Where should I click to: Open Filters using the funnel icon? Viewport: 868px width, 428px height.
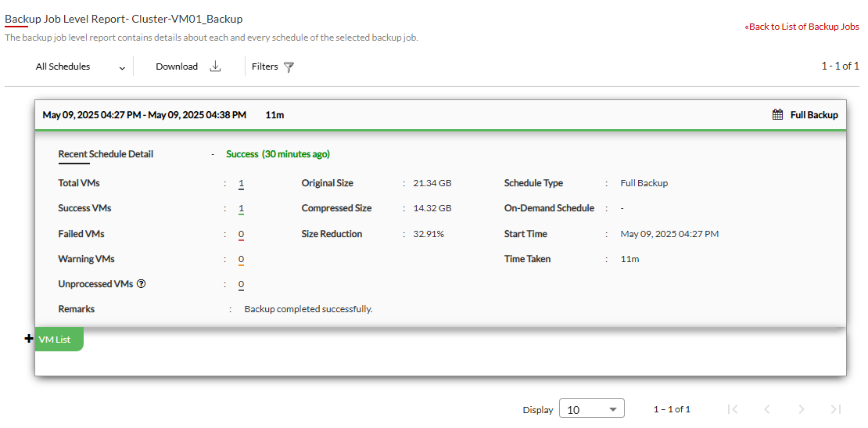click(289, 67)
